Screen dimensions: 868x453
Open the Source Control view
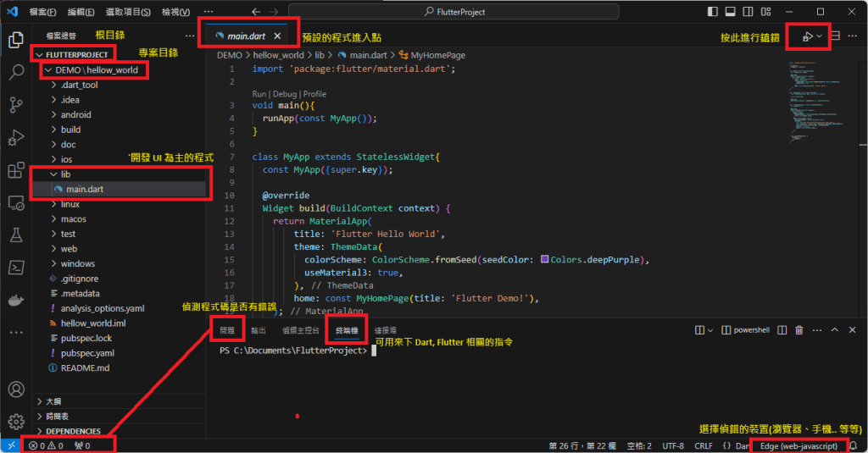[15, 105]
